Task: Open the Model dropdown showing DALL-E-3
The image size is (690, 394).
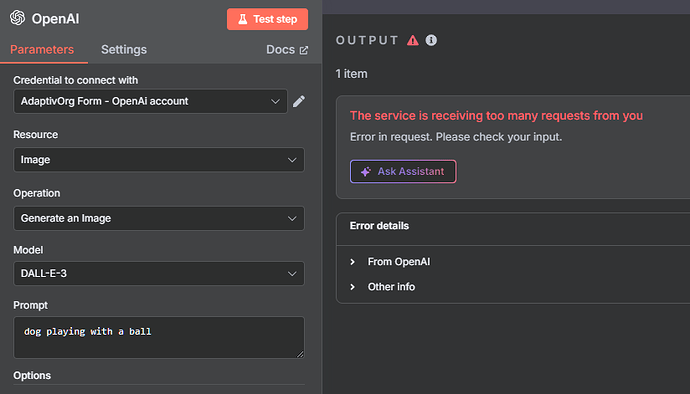Action: 159,273
